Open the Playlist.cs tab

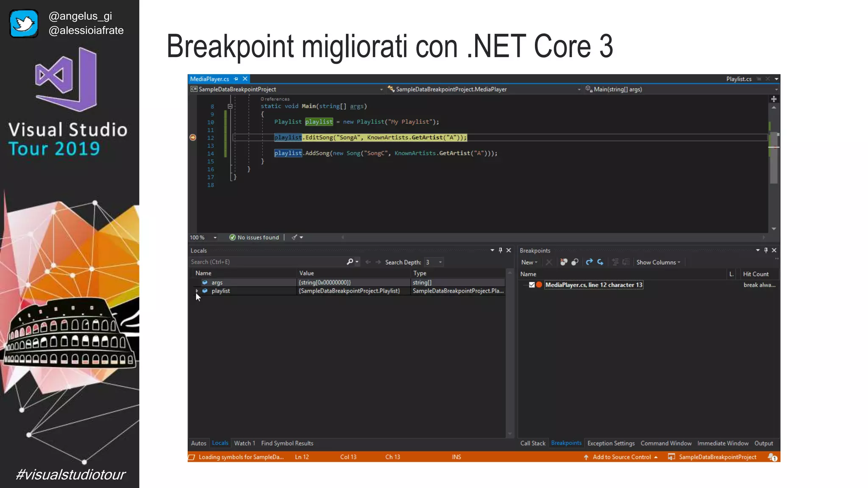click(x=739, y=79)
